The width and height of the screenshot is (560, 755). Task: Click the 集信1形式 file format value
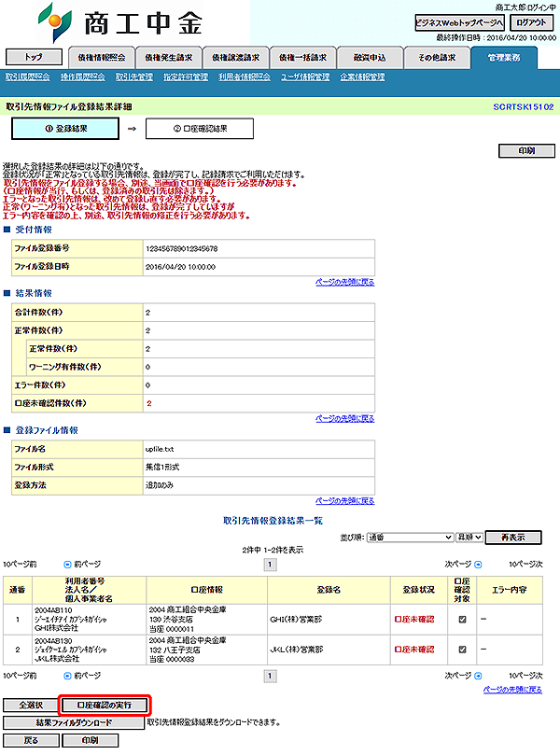click(x=162, y=467)
